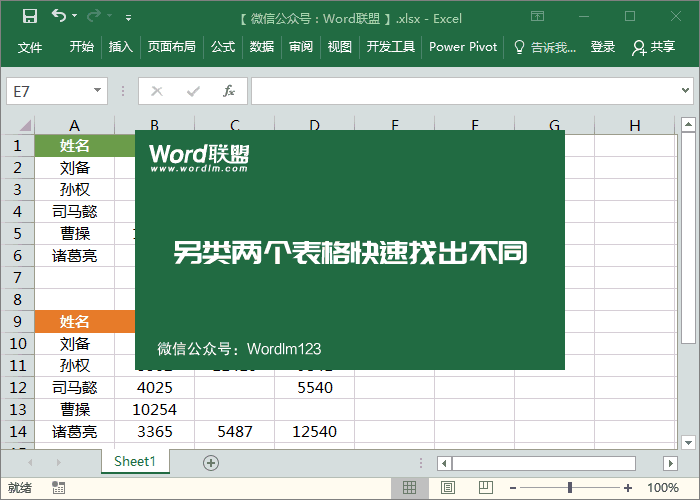Select row 7 header
Screen dimensions: 700x500
point(17,278)
